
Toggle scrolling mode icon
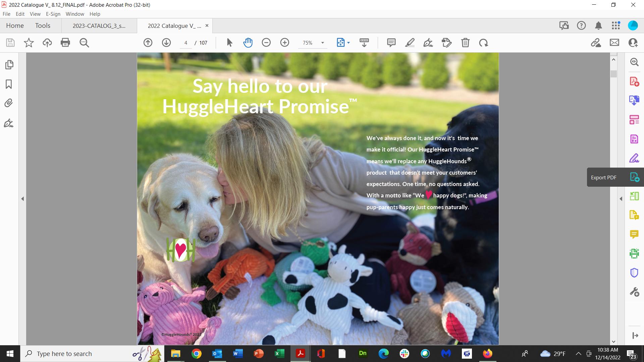pos(364,43)
